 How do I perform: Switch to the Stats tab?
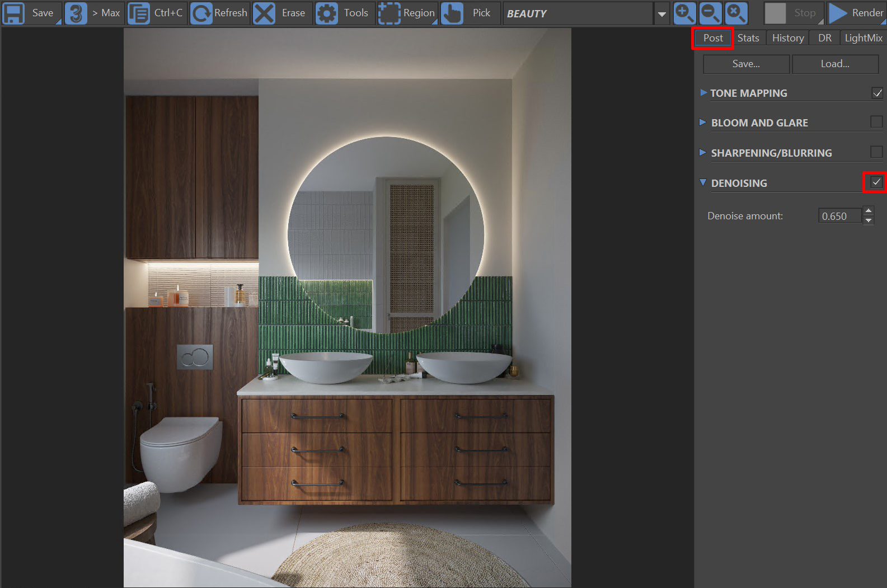[x=748, y=38]
